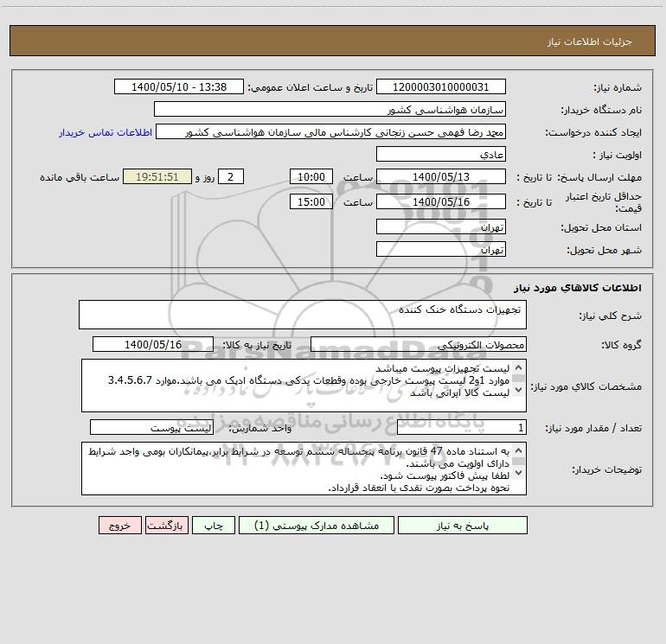Click the ایجاد کننده درخواست field
Viewport: 666px width, 644px height.
330,131
